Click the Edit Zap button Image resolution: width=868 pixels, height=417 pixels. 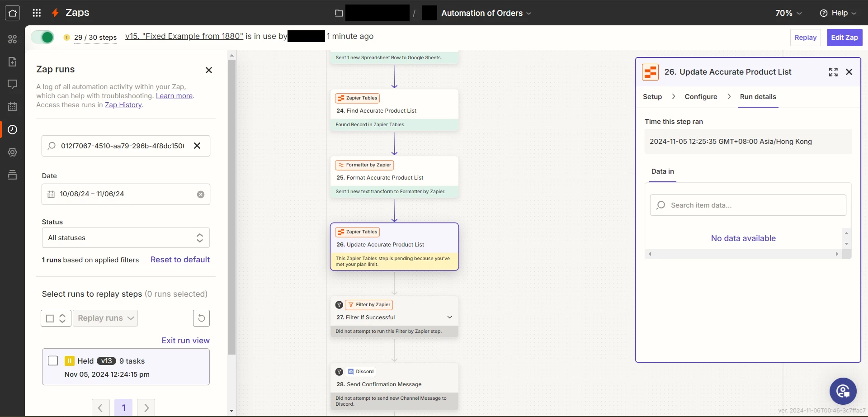[x=844, y=38]
